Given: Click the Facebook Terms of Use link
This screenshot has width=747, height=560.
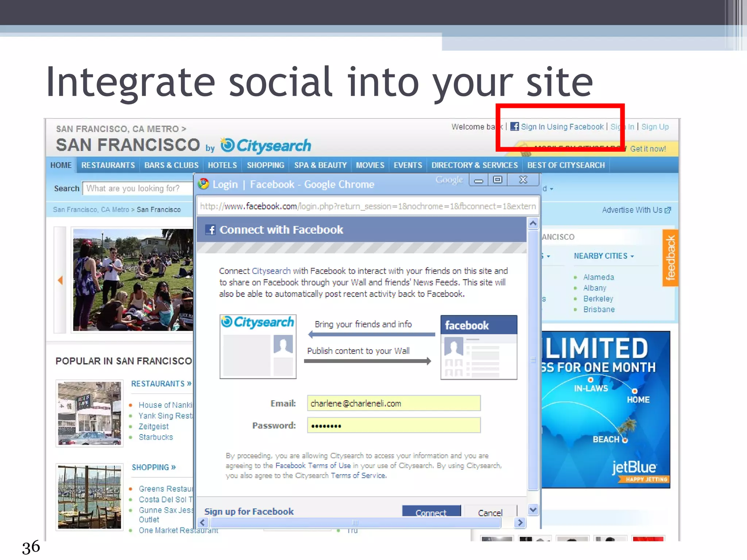Looking at the screenshot, I should pyautogui.click(x=313, y=466).
